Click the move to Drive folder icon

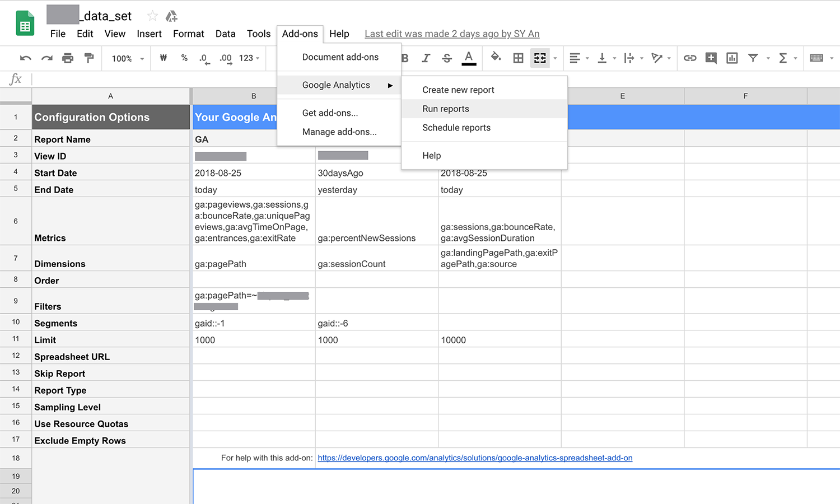[x=171, y=16]
